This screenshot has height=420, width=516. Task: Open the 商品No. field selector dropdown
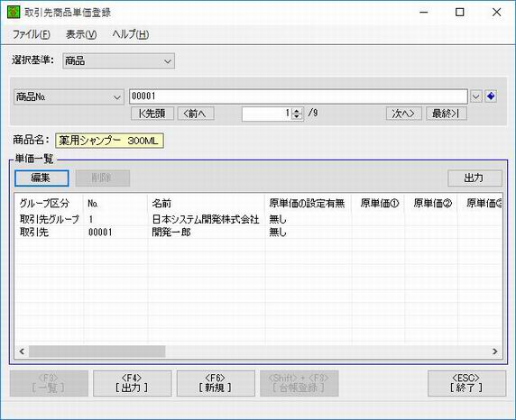(x=116, y=97)
